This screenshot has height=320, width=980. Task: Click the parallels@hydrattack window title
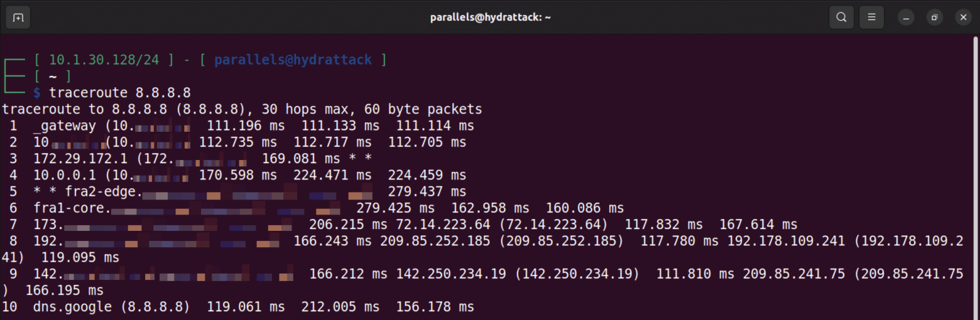point(490,17)
